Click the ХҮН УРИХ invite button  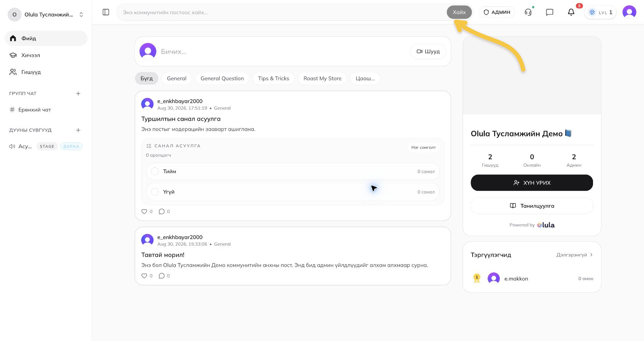click(x=532, y=183)
